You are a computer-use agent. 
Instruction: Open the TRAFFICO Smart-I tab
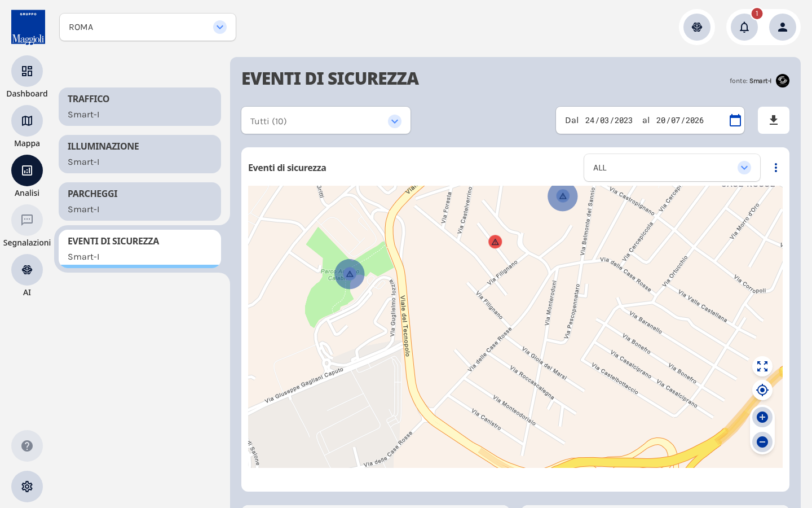(x=140, y=107)
